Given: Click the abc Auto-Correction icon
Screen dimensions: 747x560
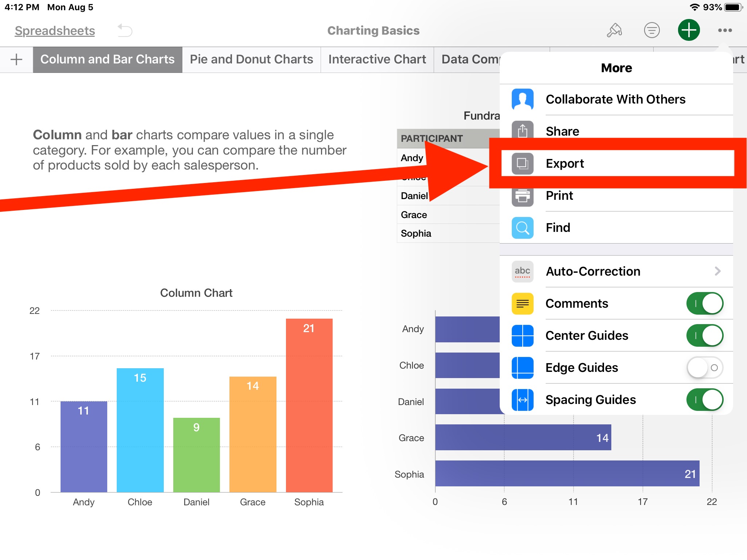Looking at the screenshot, I should (x=522, y=271).
